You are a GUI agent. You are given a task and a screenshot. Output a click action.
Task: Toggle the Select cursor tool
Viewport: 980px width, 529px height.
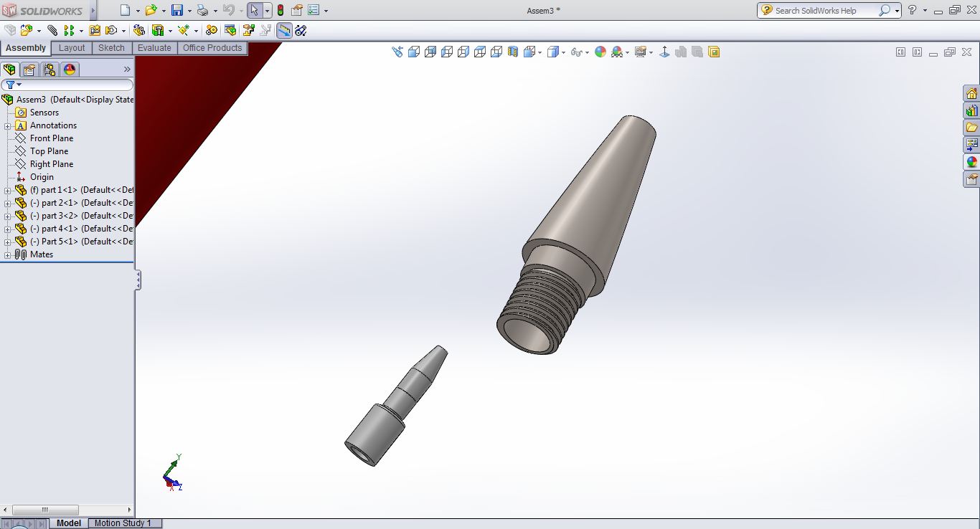pos(254,10)
